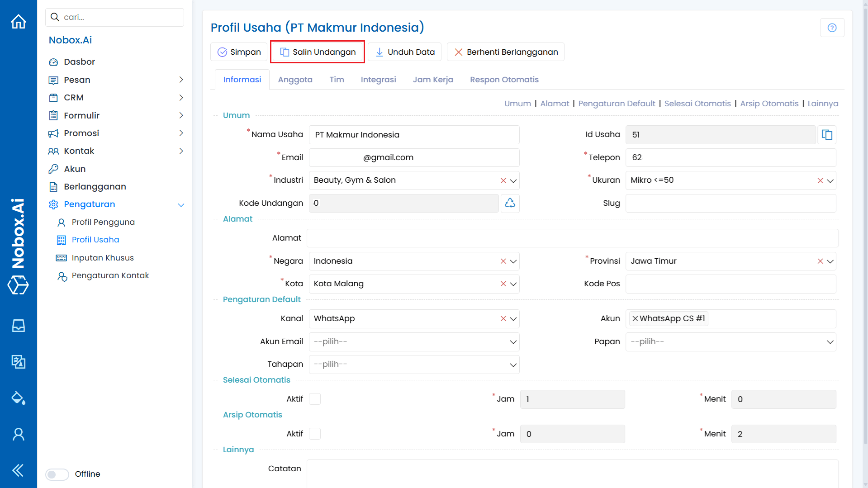868x488 pixels.
Task: Open the search field magnifier icon
Action: [55, 17]
